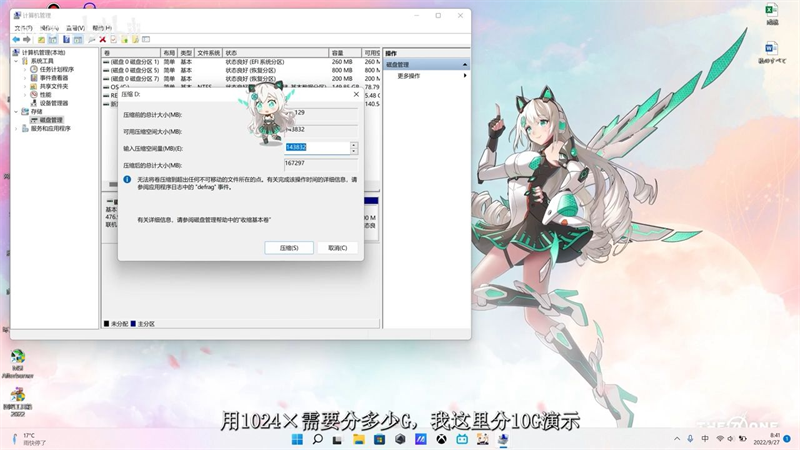The width and height of the screenshot is (800, 450).
Task: Toggle the console tree toolbar icon
Action: tap(53, 39)
